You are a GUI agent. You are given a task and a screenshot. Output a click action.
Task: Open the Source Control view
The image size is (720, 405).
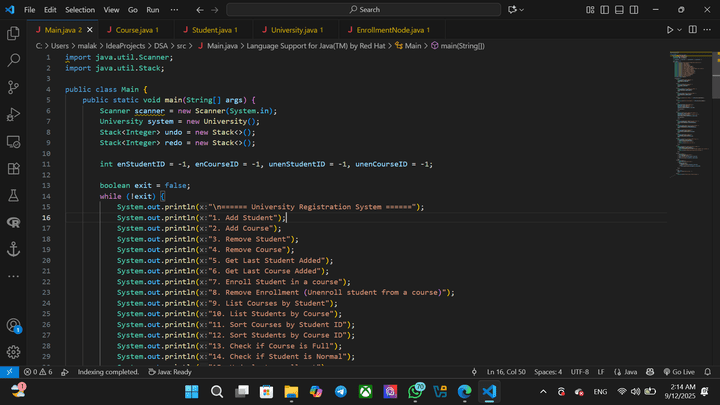point(14,87)
